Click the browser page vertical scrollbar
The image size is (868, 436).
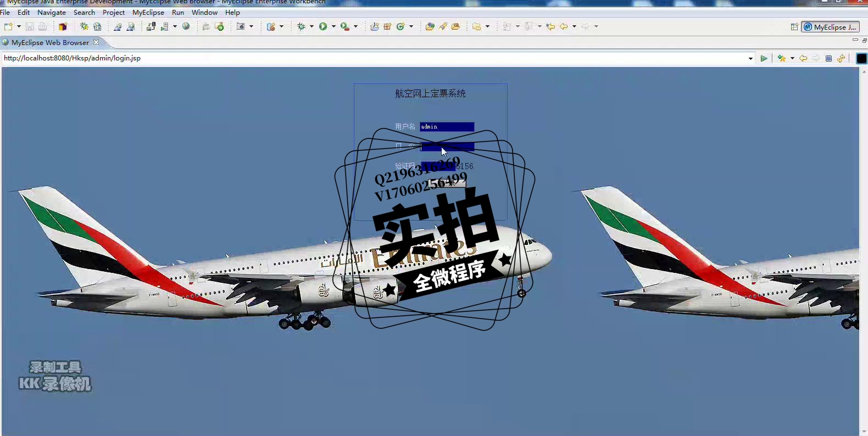tap(864, 251)
